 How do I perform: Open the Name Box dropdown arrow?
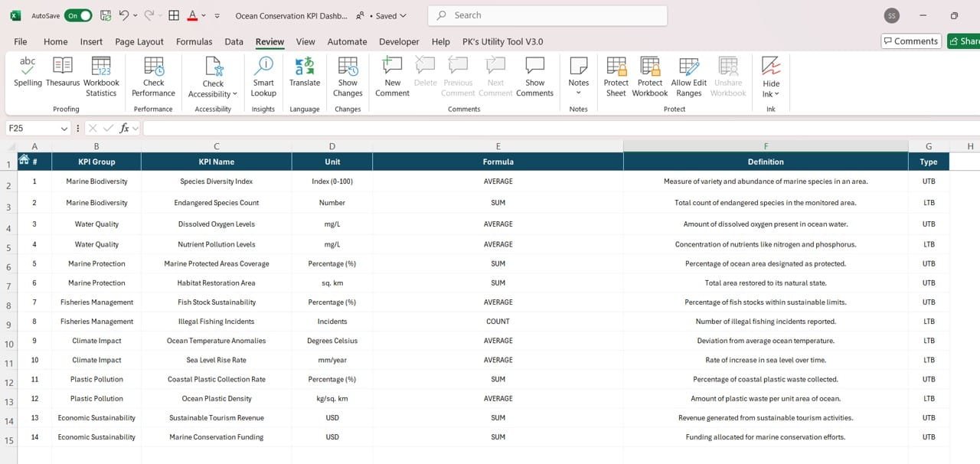coord(63,129)
